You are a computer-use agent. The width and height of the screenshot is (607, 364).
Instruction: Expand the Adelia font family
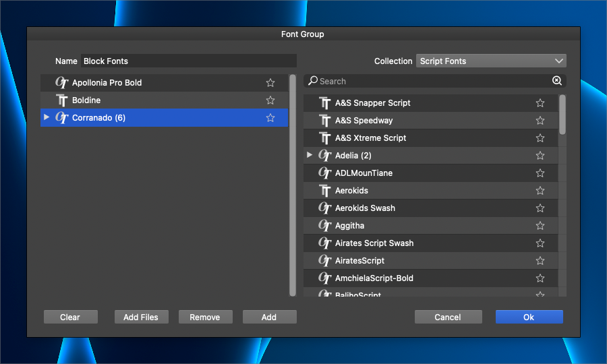tap(310, 155)
